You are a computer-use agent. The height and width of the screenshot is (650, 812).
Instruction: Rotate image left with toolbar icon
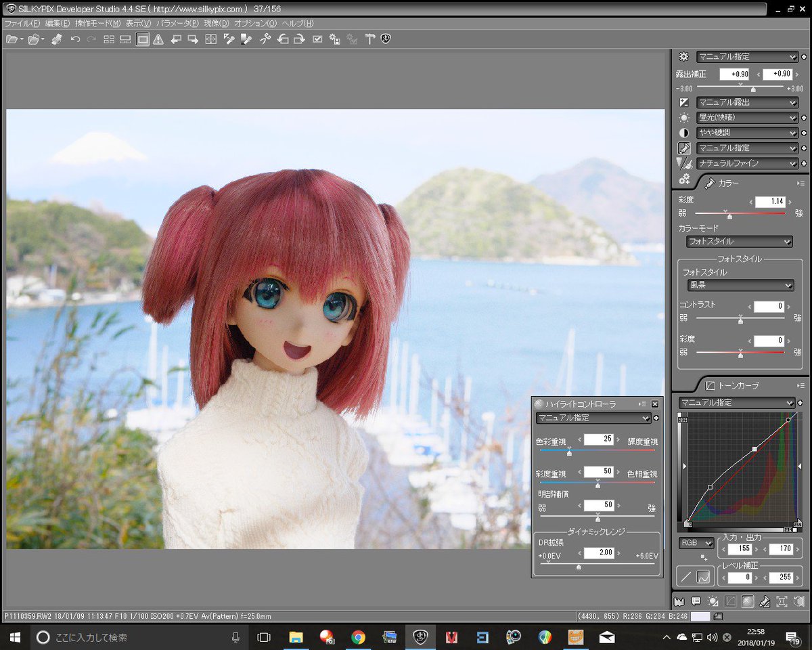pos(283,40)
